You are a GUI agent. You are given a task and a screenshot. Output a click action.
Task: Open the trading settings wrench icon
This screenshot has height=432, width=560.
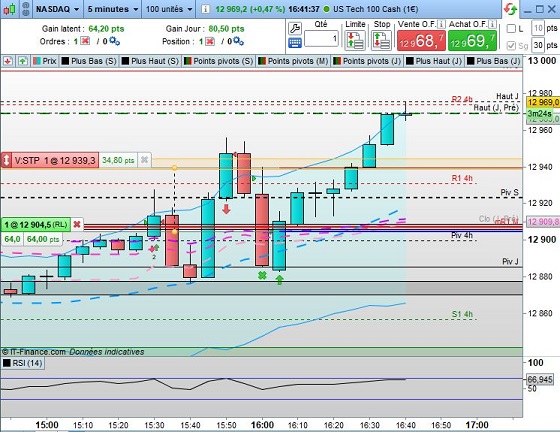click(295, 28)
